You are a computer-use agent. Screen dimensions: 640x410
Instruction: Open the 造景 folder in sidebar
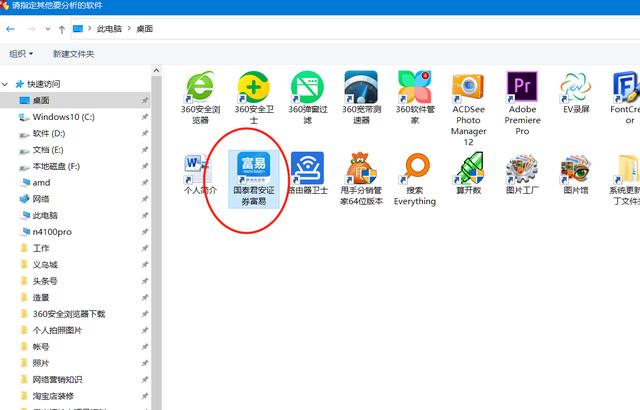click(x=41, y=297)
